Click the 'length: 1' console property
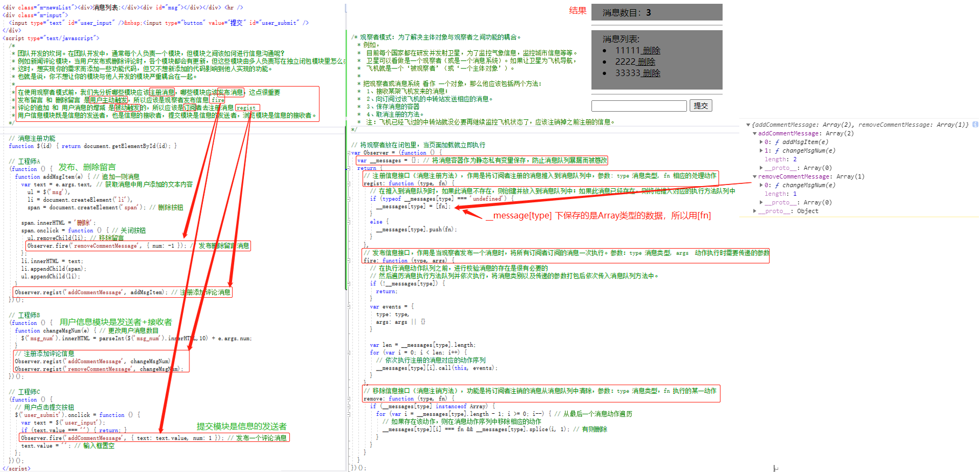This screenshot has width=980, height=472. (780, 194)
